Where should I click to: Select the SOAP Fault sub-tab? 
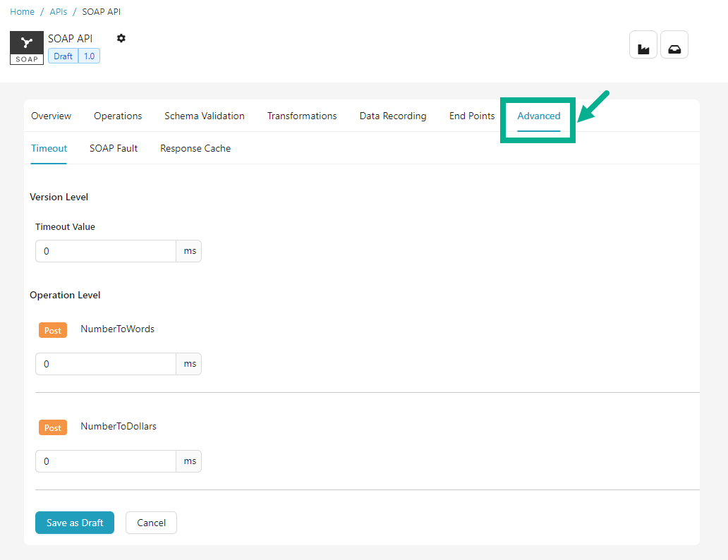(114, 149)
